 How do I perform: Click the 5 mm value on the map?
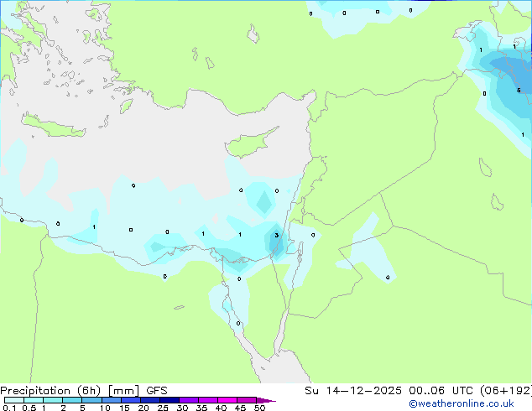click(519, 91)
